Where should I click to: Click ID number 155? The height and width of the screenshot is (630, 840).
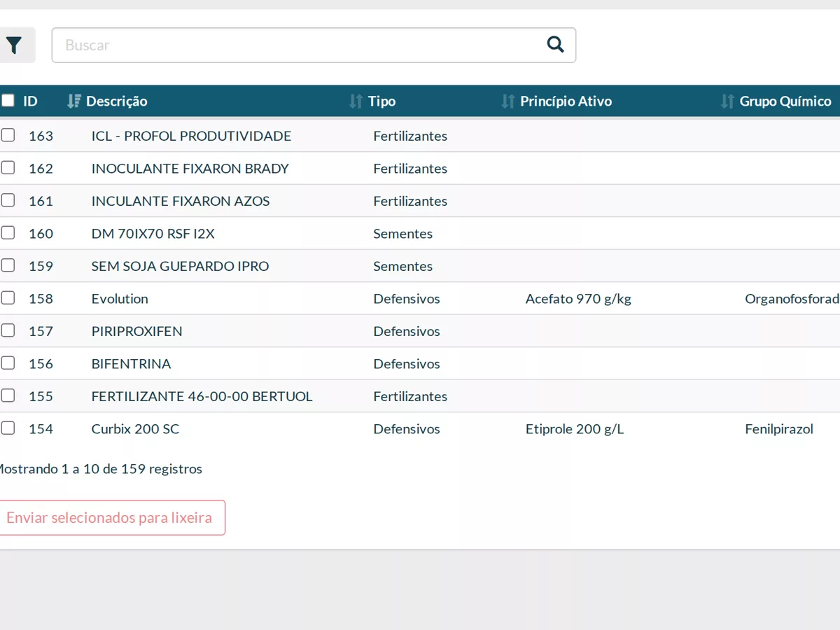[x=41, y=396]
